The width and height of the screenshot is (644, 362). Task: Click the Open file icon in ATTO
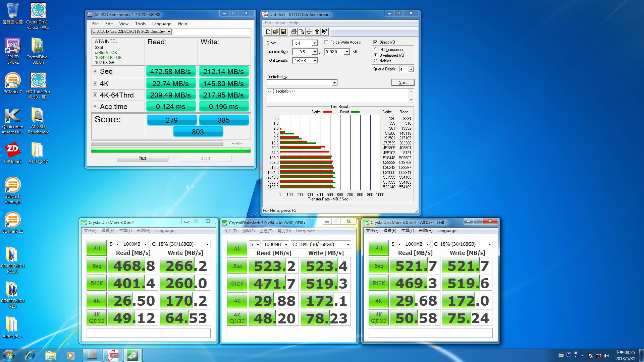[276, 32]
